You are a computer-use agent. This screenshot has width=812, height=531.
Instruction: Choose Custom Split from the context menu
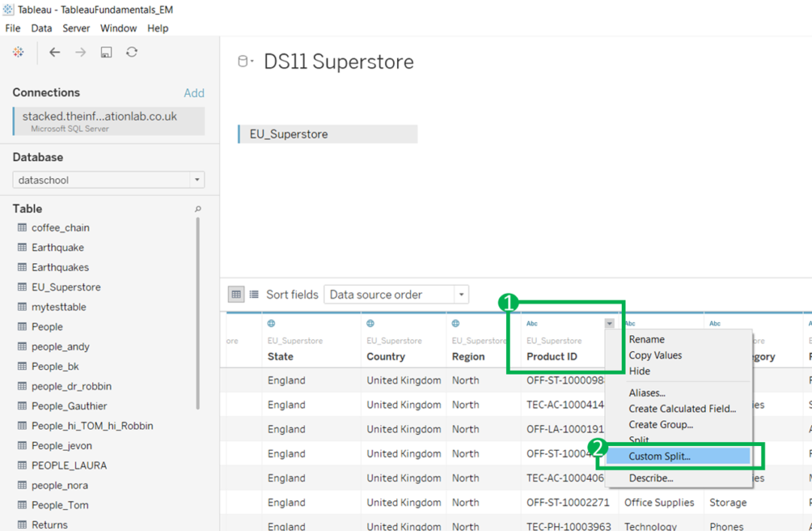pos(659,457)
